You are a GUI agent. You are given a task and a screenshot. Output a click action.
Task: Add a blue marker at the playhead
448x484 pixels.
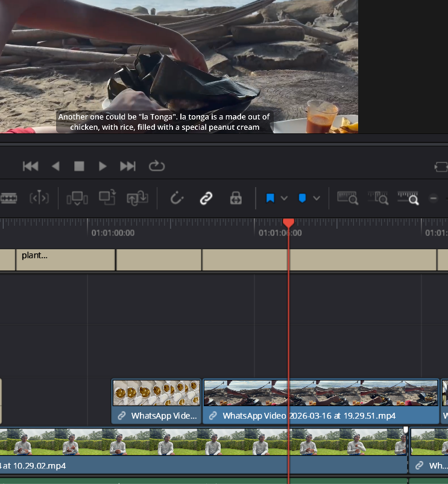303,198
